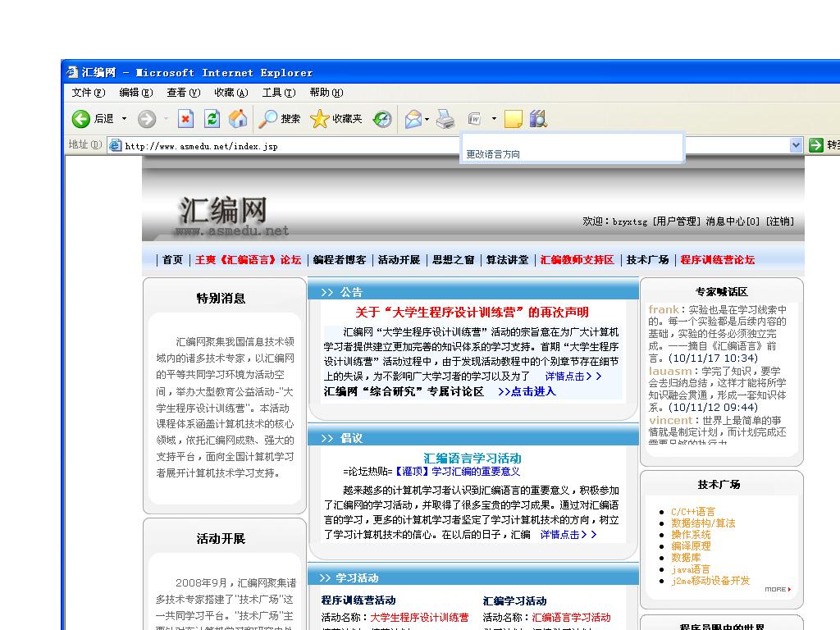Click [注销] logout link
This screenshot has width=840, height=630.
[x=780, y=221]
